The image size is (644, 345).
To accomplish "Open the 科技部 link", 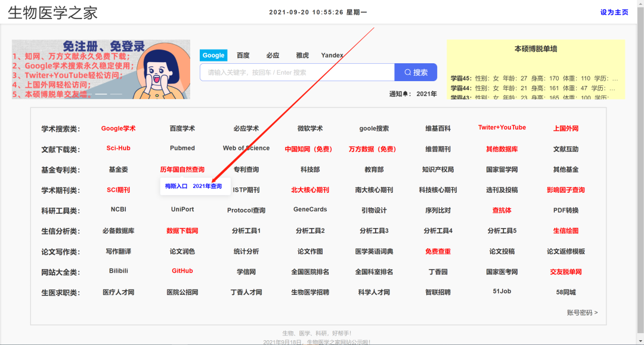I will 310,170.
